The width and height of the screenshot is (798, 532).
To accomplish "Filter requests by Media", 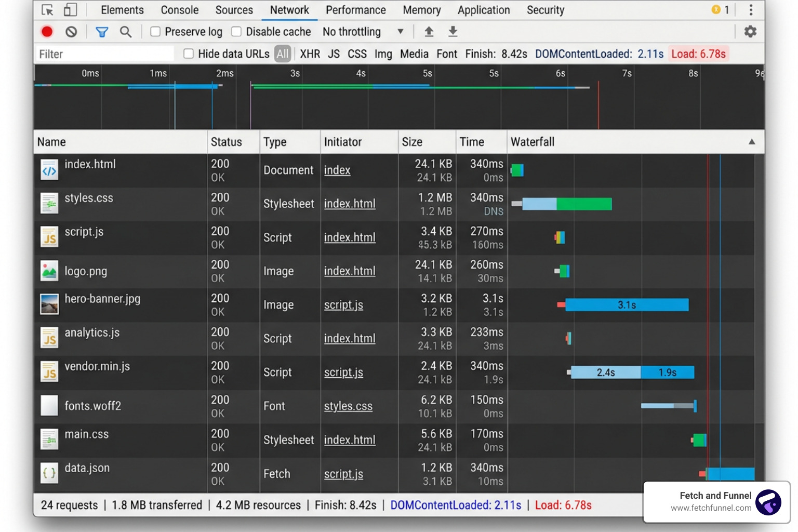I will click(x=415, y=54).
